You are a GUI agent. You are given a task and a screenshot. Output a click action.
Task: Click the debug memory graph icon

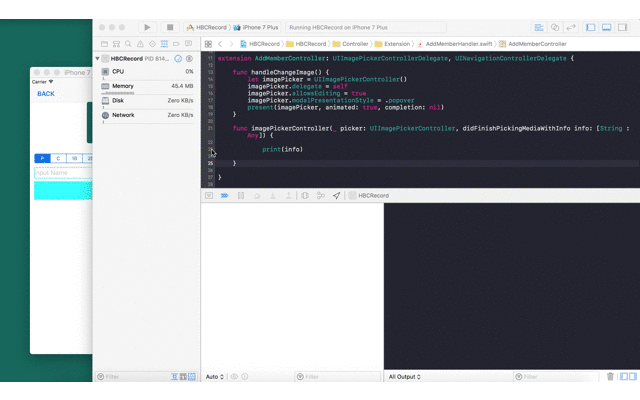(320, 196)
